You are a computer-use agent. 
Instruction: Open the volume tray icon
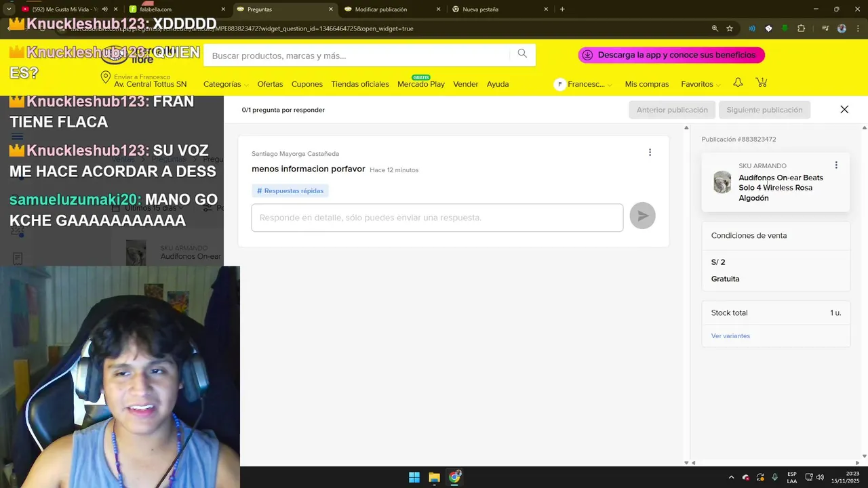820,477
